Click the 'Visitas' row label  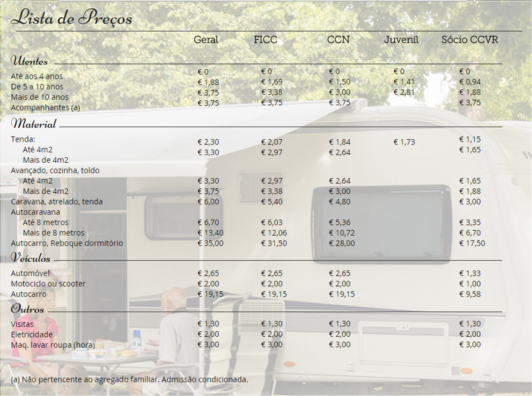(22, 324)
